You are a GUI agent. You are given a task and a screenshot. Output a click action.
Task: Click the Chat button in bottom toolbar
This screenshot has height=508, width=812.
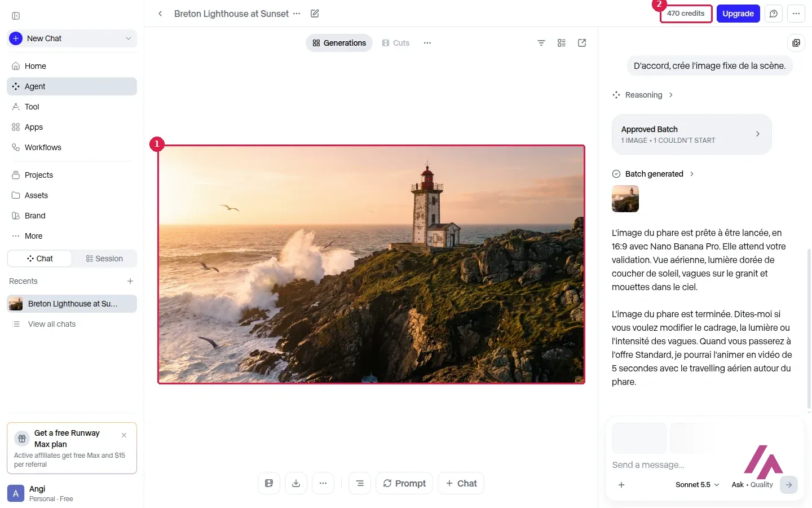[461, 483]
